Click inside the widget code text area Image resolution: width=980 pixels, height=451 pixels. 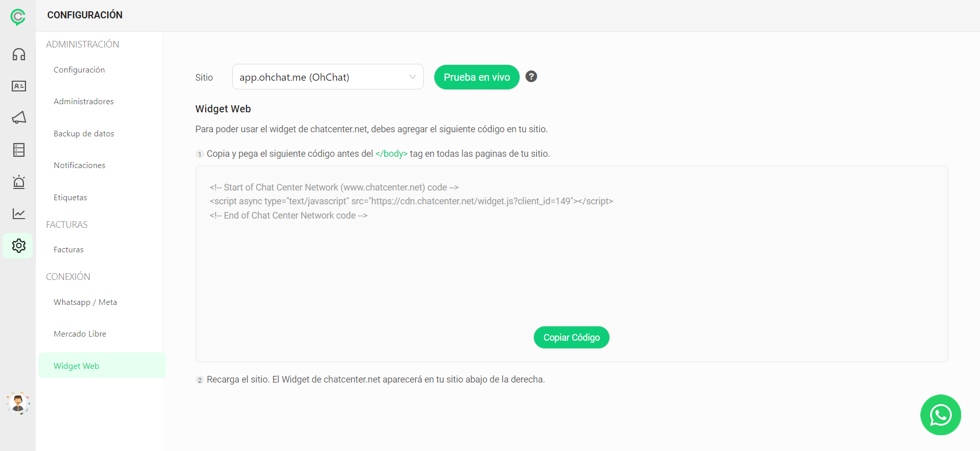[572, 264]
